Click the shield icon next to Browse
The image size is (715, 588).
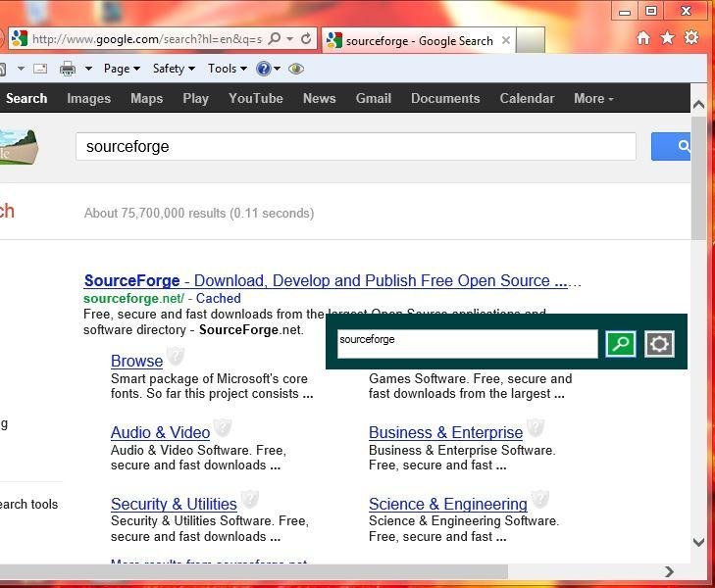(176, 356)
